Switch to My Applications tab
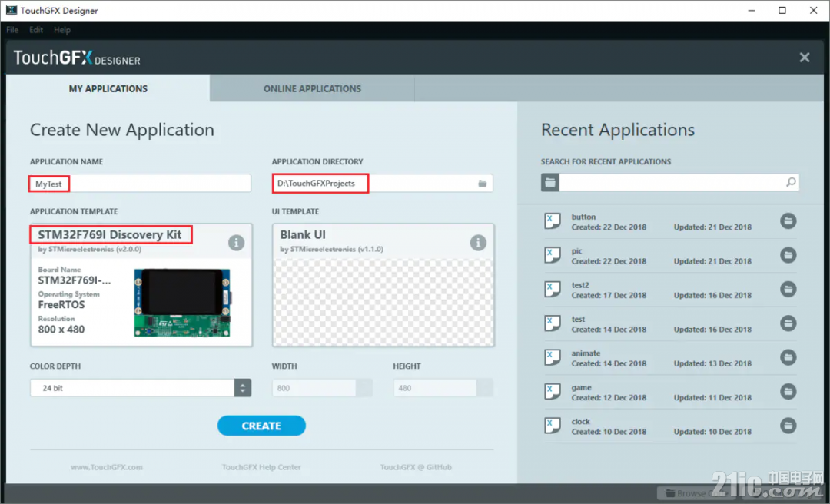 [108, 88]
